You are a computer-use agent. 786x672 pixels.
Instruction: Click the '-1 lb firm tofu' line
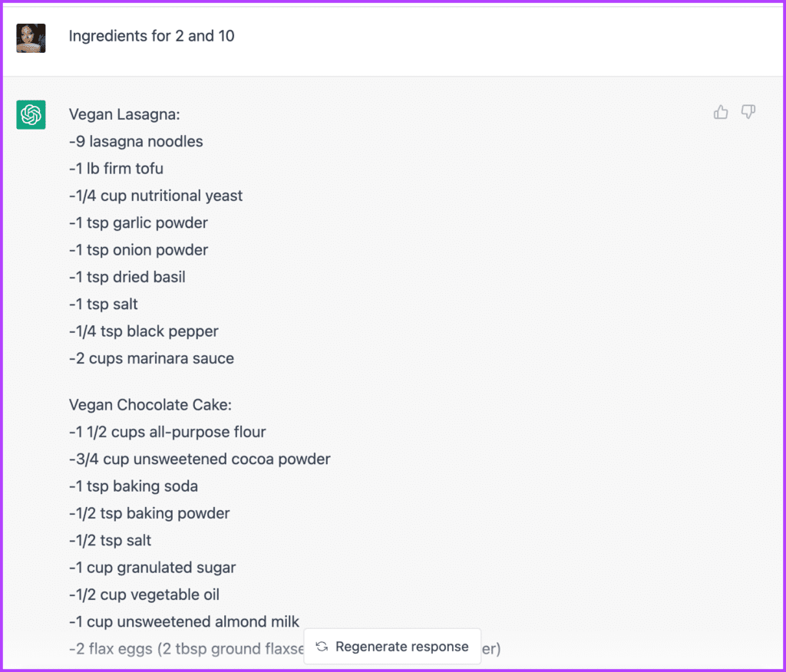(x=117, y=168)
